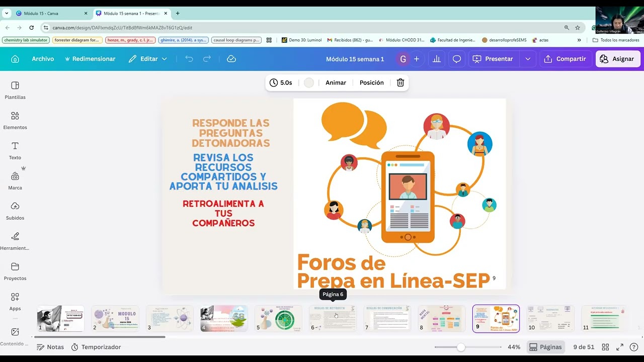Image resolution: width=644 pixels, height=362 pixels.
Task: Open the 44% zoom level menu
Action: [x=514, y=347]
